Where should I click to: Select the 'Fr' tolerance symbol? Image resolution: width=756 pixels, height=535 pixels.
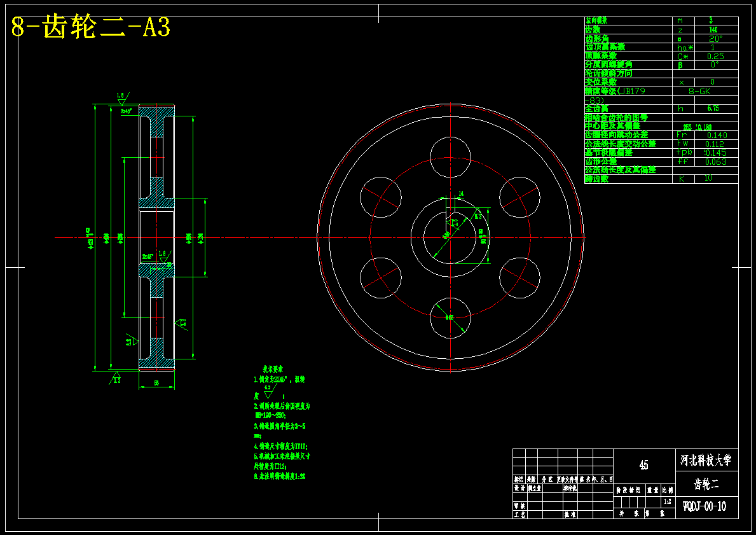click(682, 135)
